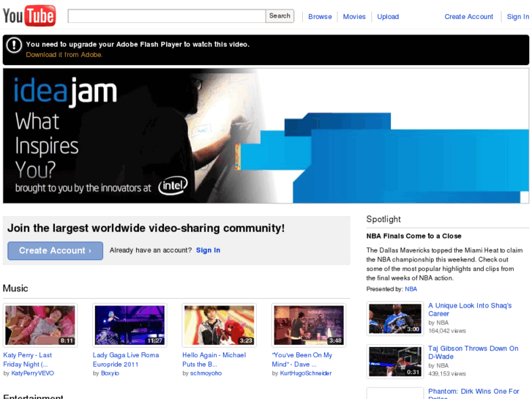Screen dimensions: 532x399
Task: Open A Unique Look Into Shaq's Career
Action: point(469,310)
